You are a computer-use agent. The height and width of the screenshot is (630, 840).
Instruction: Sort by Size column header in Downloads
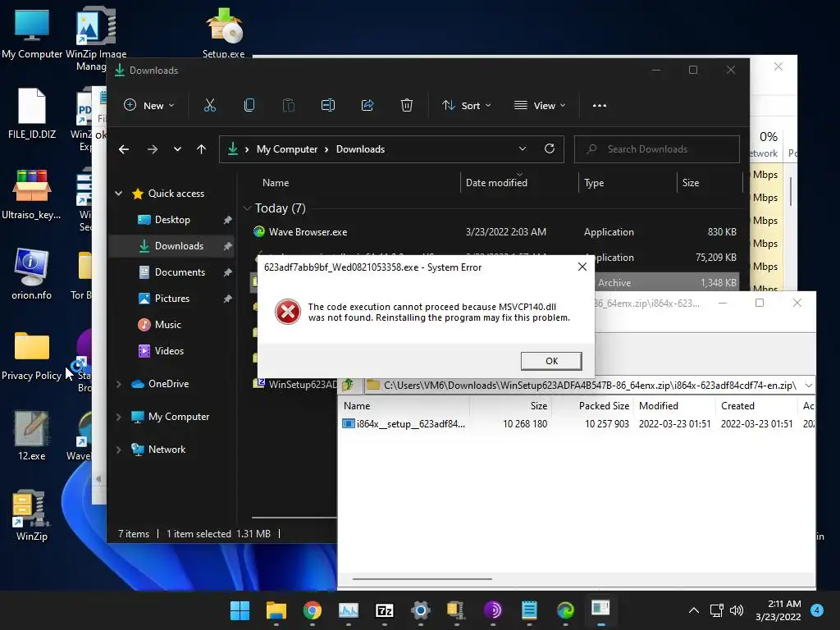click(691, 183)
